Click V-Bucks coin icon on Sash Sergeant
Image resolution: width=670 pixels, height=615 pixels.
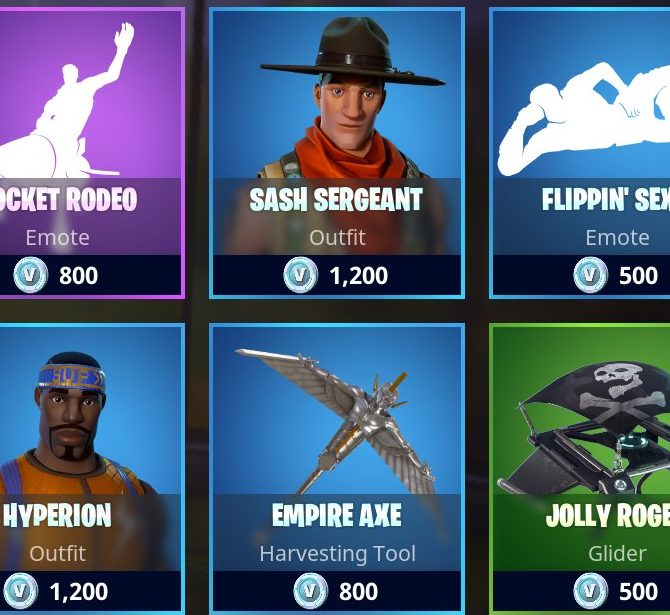coord(300,275)
